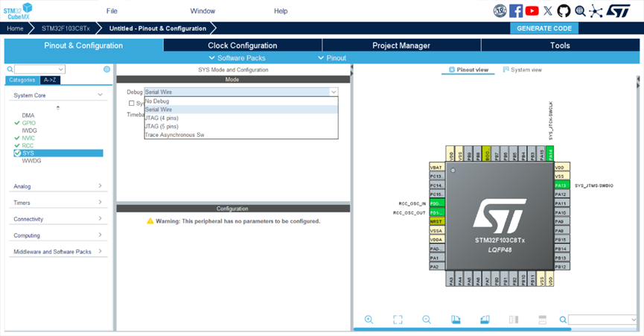Switch to the Project Manager tab
Screen dimensions: 644x336
pyautogui.click(x=401, y=45)
